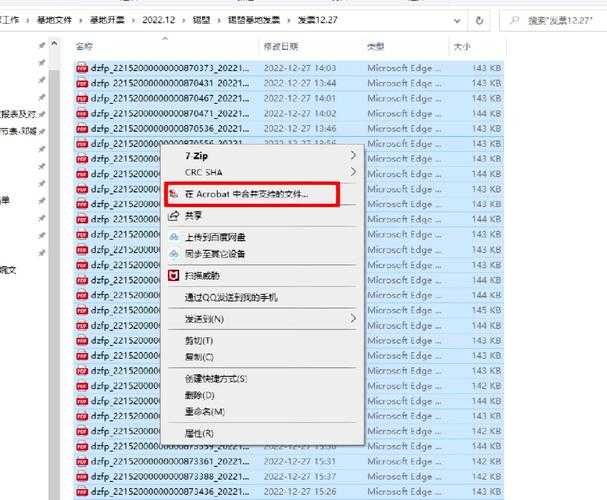Click the PDF icon of file dzfp ending 873436

point(82,492)
